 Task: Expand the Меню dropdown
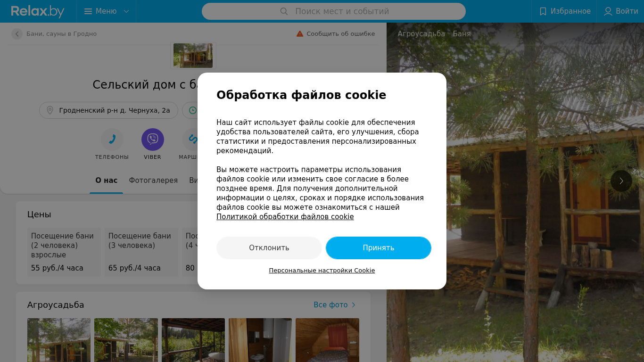107,11
